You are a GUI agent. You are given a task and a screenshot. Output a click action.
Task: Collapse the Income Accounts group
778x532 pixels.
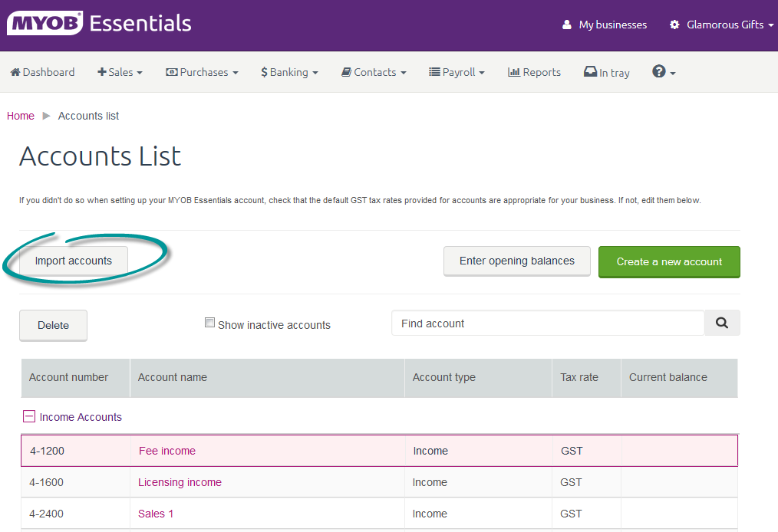pos(28,417)
